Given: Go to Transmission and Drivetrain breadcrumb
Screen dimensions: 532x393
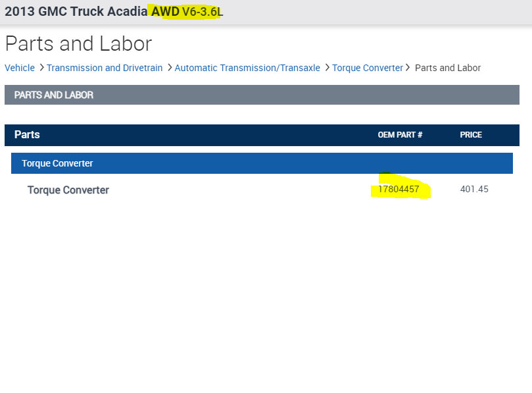Looking at the screenshot, I should point(105,68).
